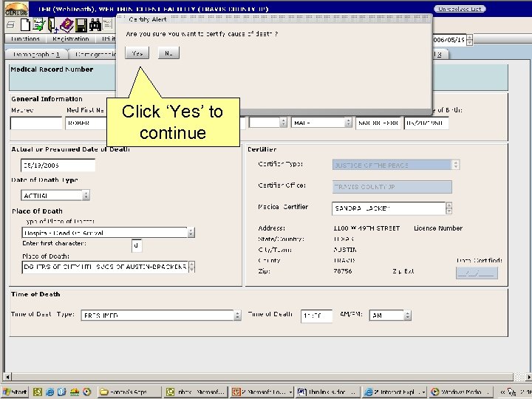Expand the MALE sex dropdown
Viewport: 532px width, 399px height.
348,123
